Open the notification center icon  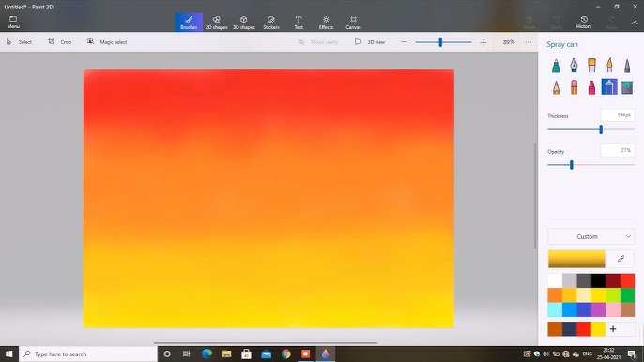point(632,354)
